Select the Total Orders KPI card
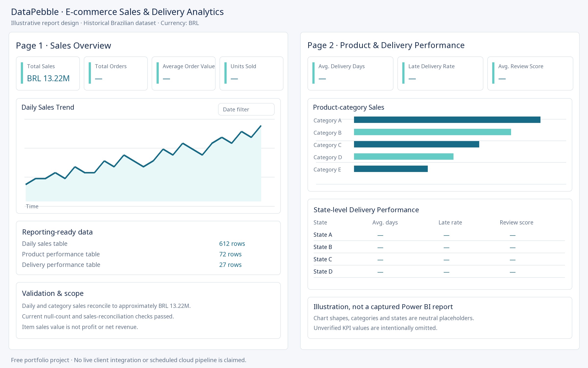Image resolution: width=588 pixels, height=368 pixels. pyautogui.click(x=116, y=74)
